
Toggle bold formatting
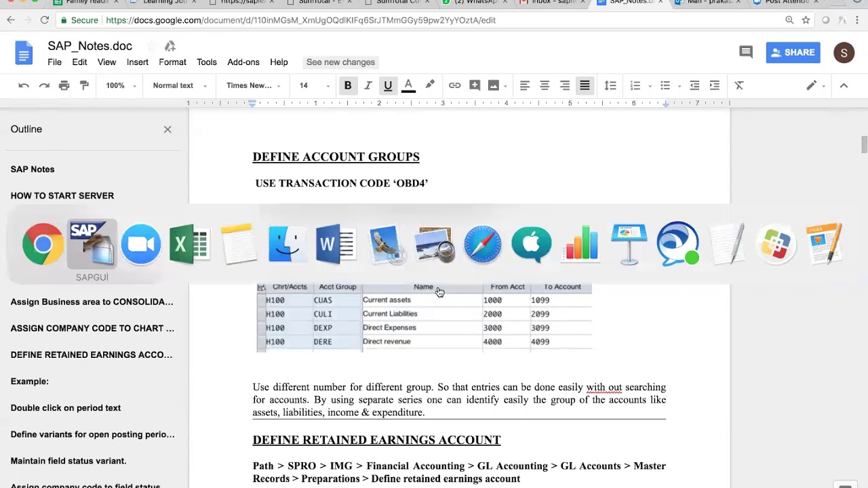pos(348,85)
